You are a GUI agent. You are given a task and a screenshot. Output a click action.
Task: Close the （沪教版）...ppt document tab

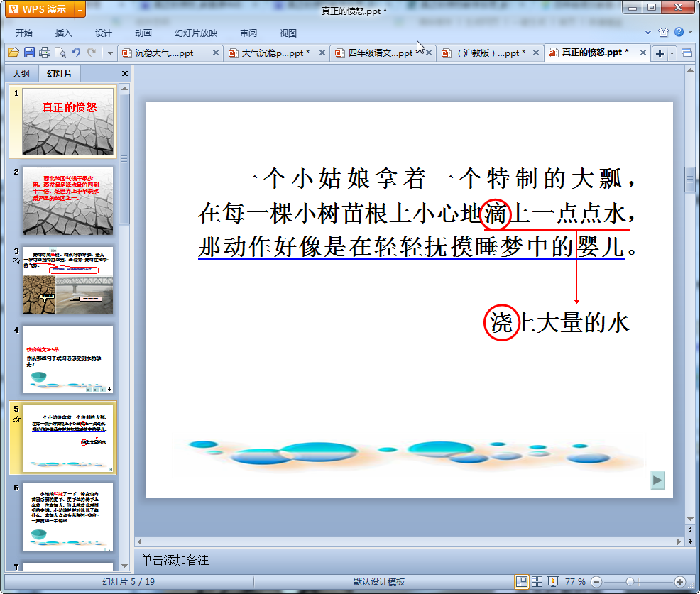pos(536,53)
